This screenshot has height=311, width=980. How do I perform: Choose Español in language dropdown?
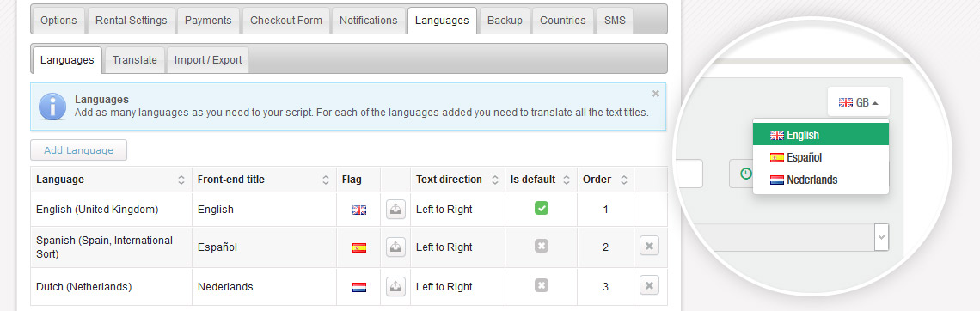(x=821, y=157)
